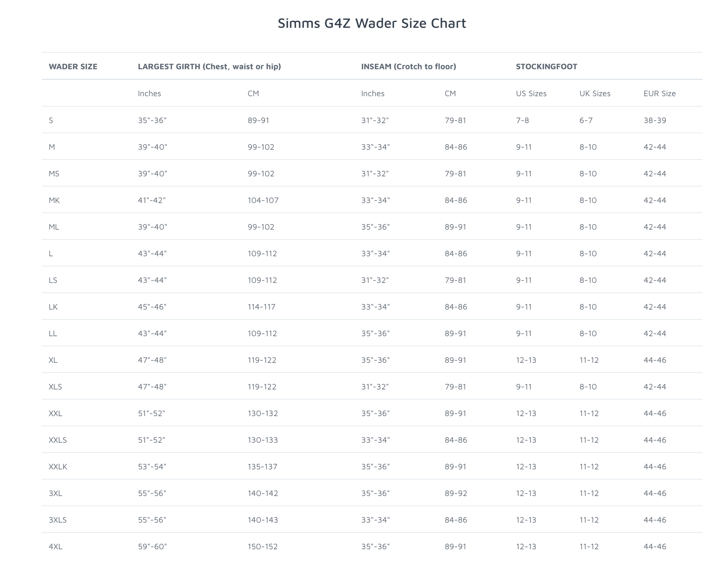
Task: Select the 6-7 UK size cell
Action: (x=586, y=121)
